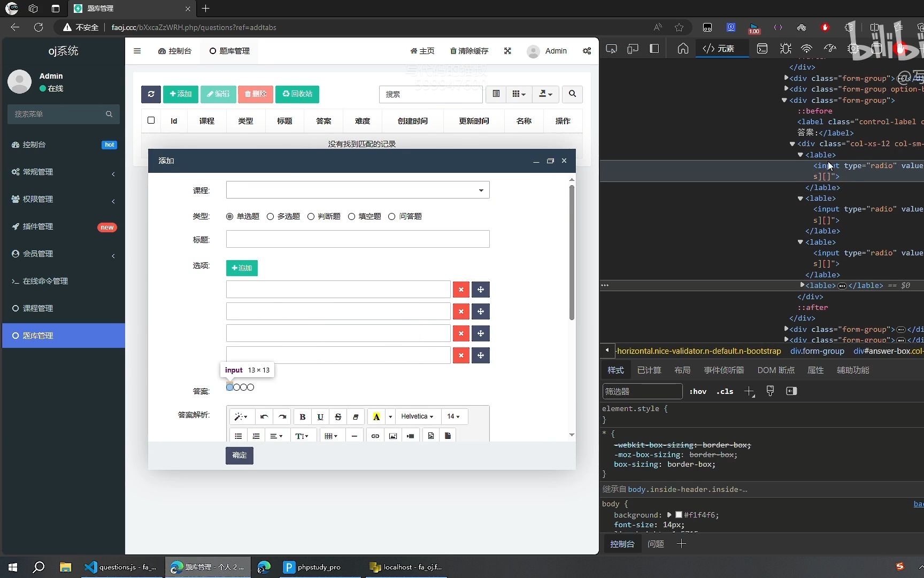
Task: Undo the last edit in the editor
Action: 264,417
